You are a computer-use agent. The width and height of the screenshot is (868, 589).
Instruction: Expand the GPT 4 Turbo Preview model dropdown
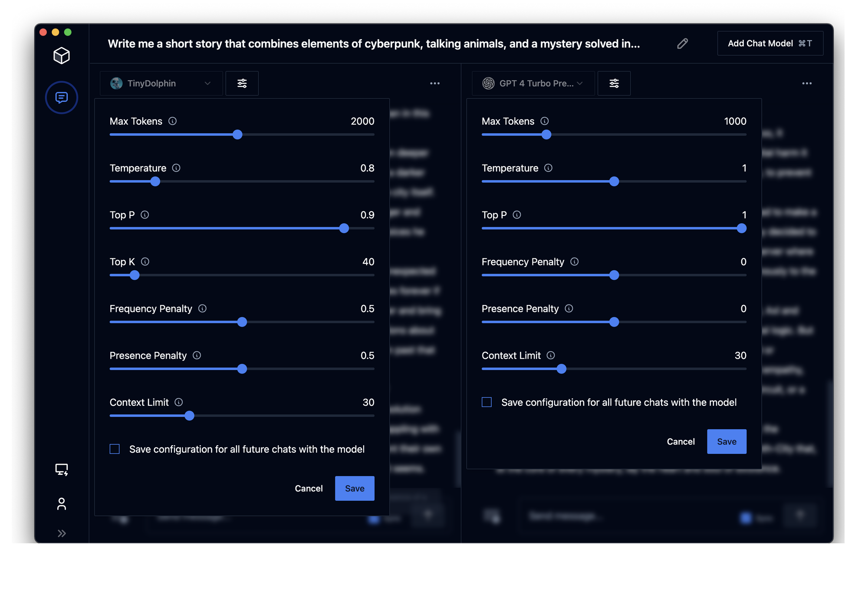533,83
